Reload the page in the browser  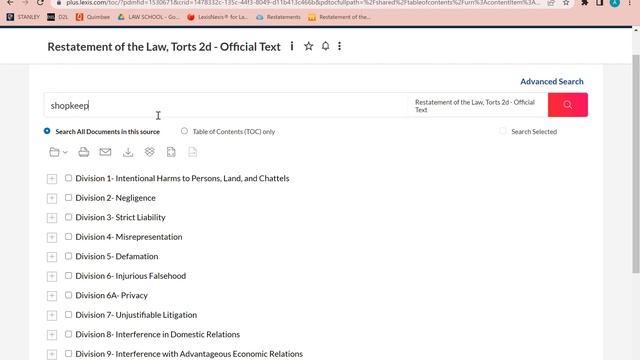[x=40, y=3]
